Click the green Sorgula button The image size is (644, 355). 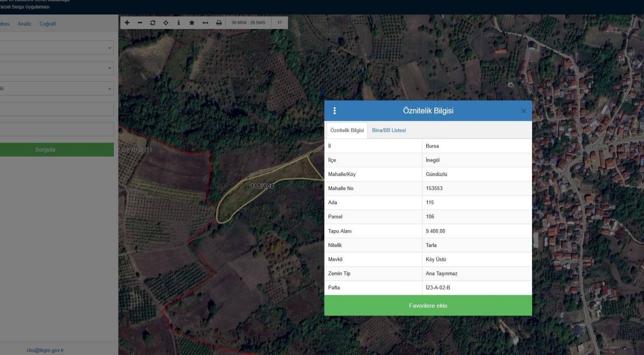[x=57, y=150]
